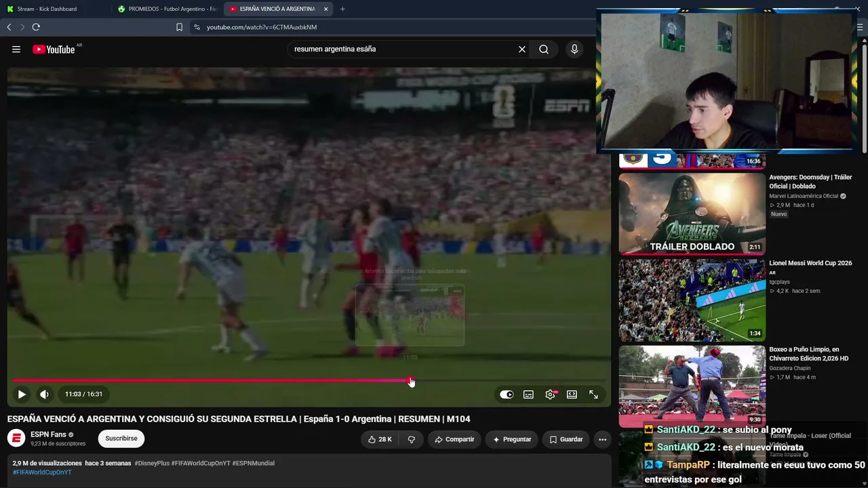Image resolution: width=868 pixels, height=488 pixels.
Task: Click the 11:03 / 16:31 time display
Action: tap(84, 394)
